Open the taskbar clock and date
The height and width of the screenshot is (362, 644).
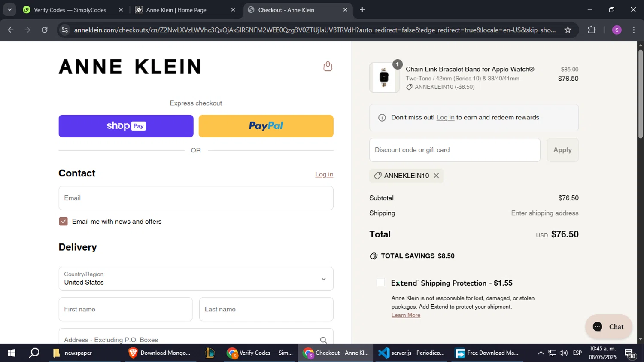click(602, 353)
